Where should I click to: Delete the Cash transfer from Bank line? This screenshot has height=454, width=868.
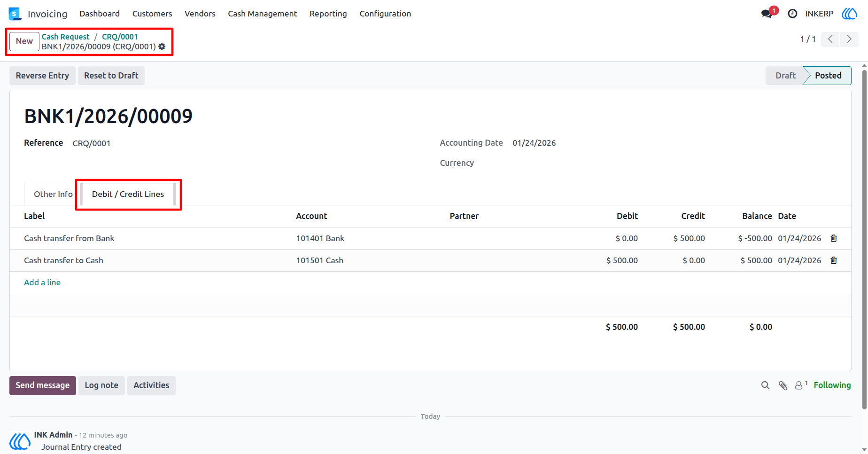point(834,238)
